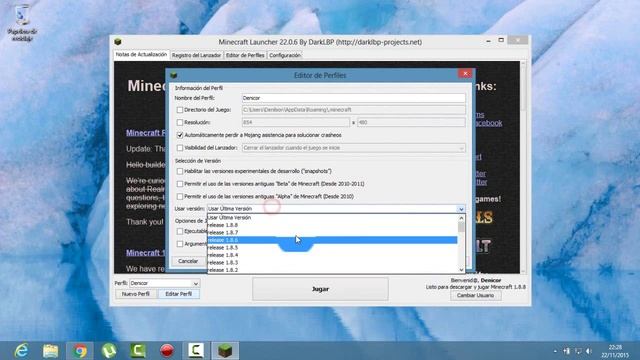640x360 pixels.
Task: Click the red recorder taskbar icon
Action: click(x=167, y=351)
